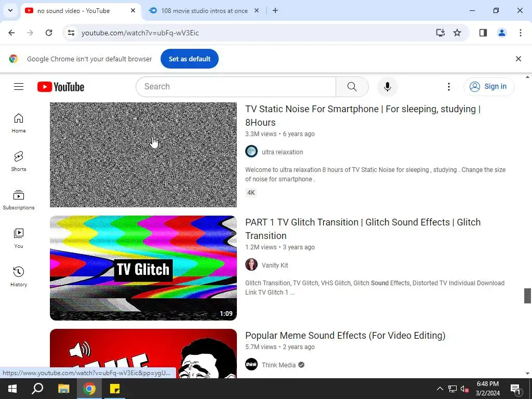
Task: Click the 4K badge
Action: 251,193
